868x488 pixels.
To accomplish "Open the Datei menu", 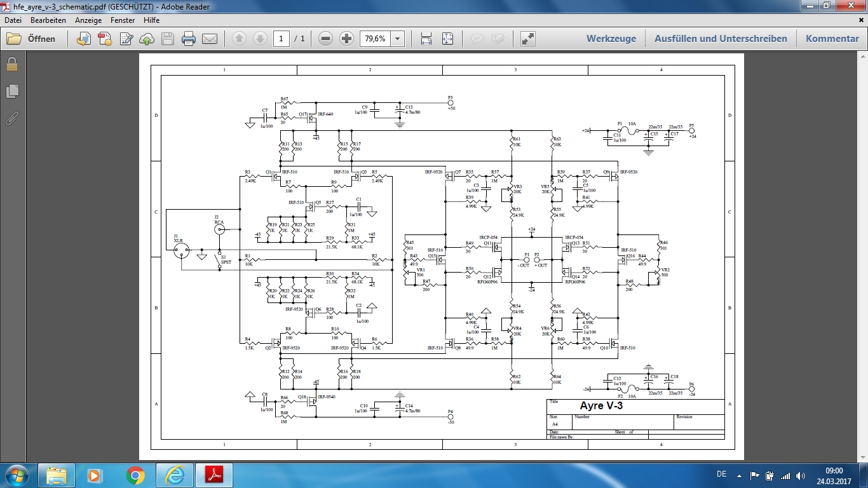I will 13,20.
